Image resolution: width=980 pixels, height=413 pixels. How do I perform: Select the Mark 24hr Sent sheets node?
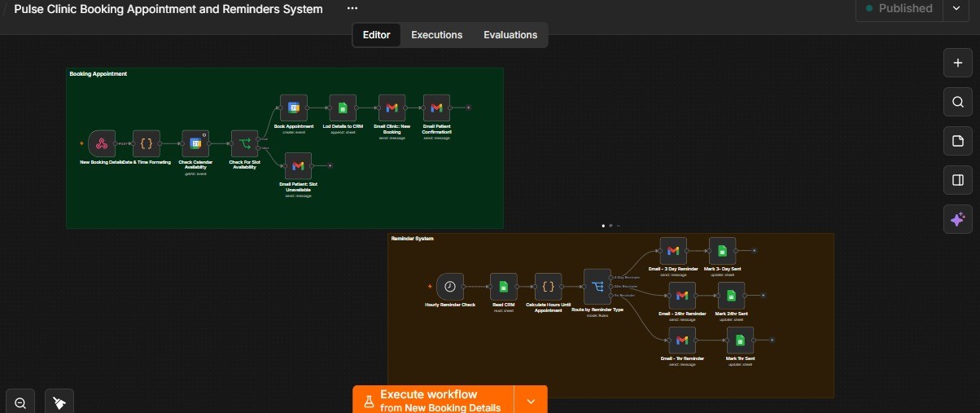[731, 295]
